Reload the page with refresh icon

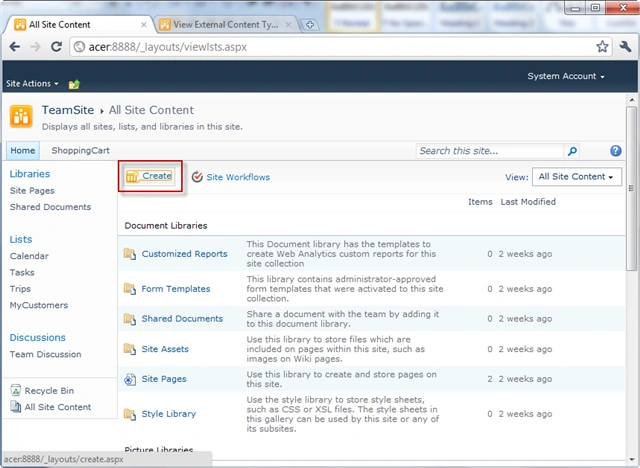[x=56, y=47]
